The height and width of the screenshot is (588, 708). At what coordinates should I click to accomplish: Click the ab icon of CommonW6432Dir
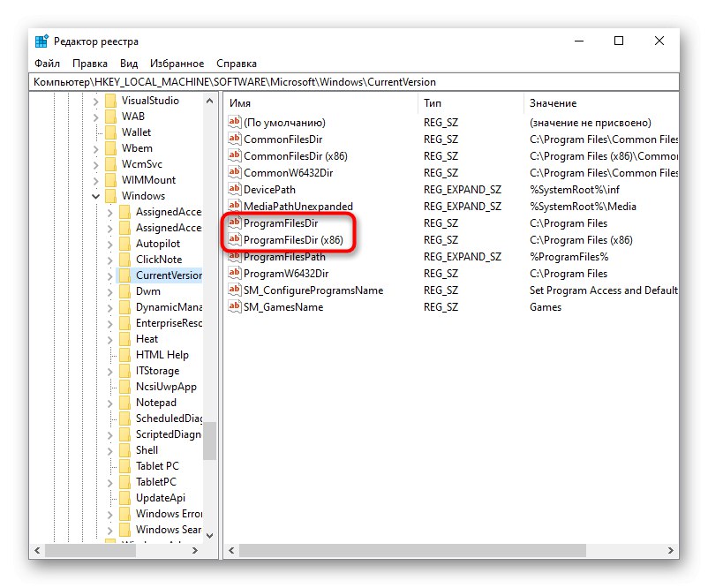234,172
